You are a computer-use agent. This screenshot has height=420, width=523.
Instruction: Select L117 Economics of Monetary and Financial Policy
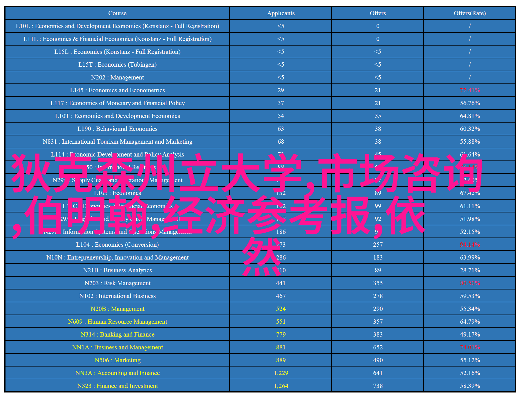click(x=117, y=103)
